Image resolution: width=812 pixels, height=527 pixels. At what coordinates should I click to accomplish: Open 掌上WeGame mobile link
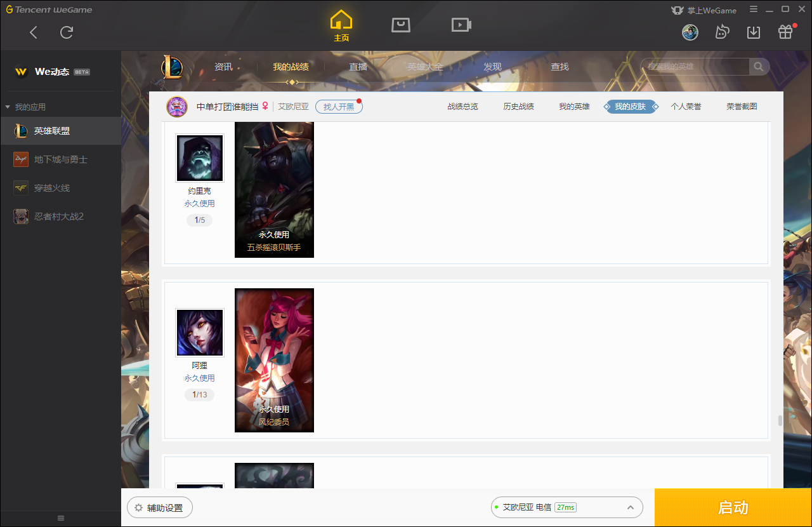[704, 10]
